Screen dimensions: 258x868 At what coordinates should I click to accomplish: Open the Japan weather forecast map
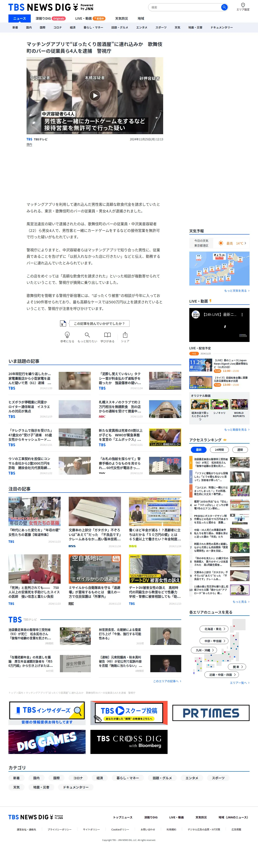click(x=219, y=269)
